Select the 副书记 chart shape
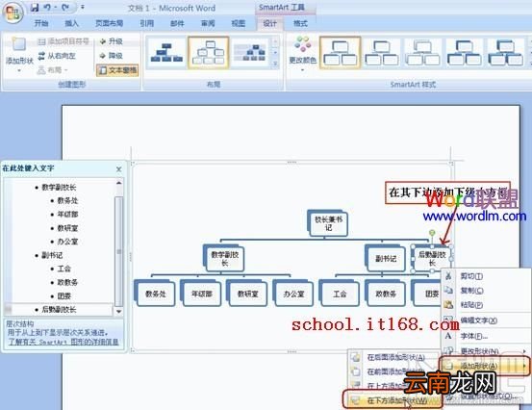Screen dimensions: 532x410 [386, 259]
